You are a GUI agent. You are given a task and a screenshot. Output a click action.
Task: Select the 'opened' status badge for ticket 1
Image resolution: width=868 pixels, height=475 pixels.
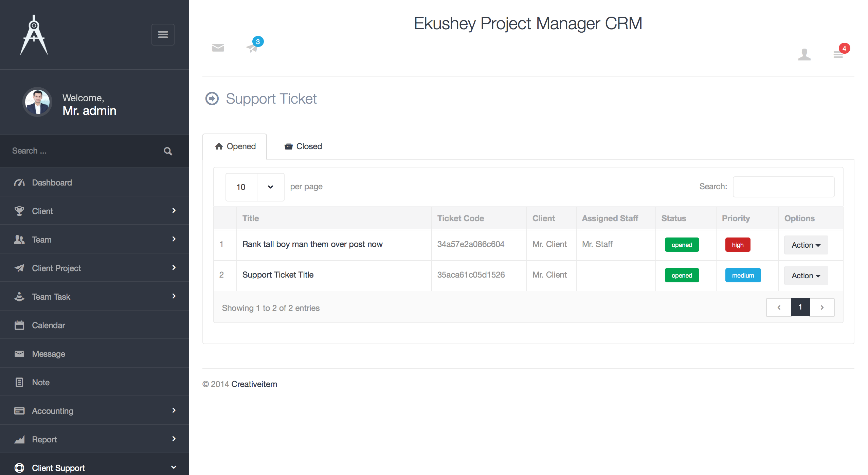click(x=682, y=245)
